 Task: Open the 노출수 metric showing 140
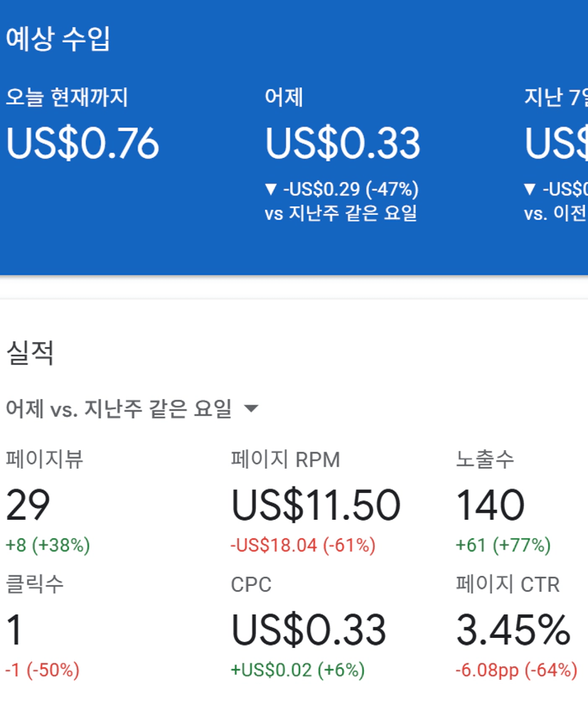[x=490, y=505]
